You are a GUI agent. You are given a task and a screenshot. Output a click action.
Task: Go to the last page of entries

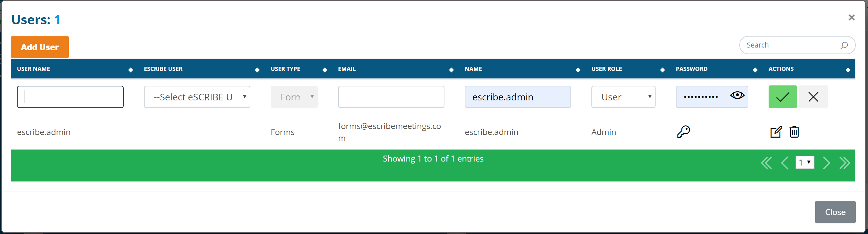845,163
